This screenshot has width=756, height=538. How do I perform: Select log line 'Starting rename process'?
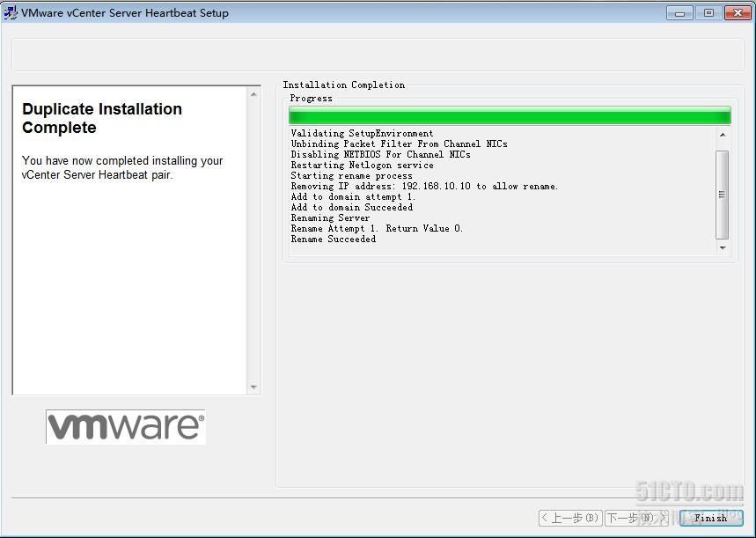(x=351, y=175)
